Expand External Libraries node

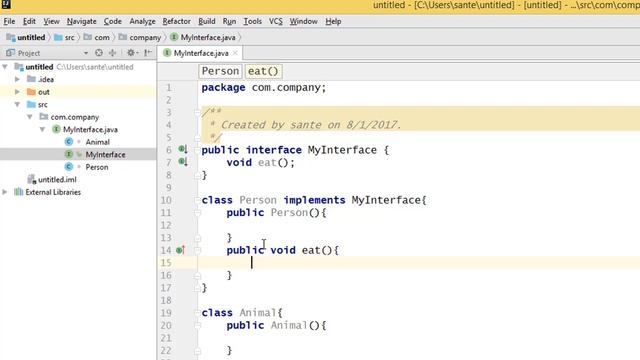(x=5, y=192)
